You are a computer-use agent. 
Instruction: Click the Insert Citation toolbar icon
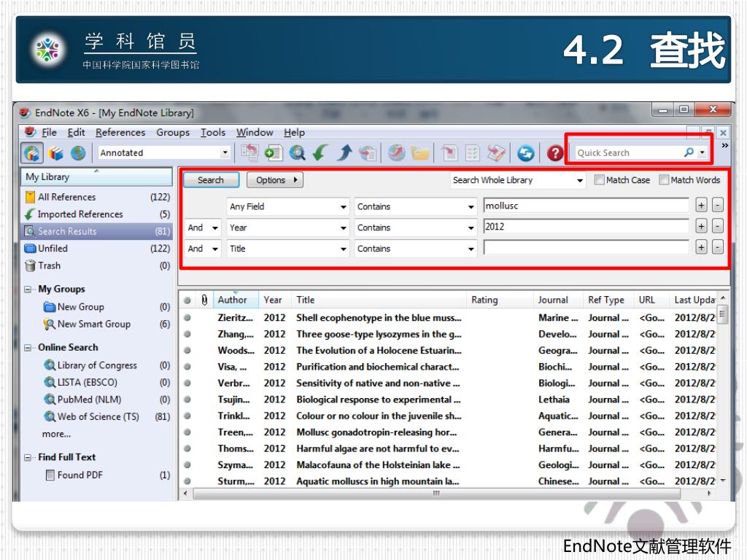click(x=449, y=153)
